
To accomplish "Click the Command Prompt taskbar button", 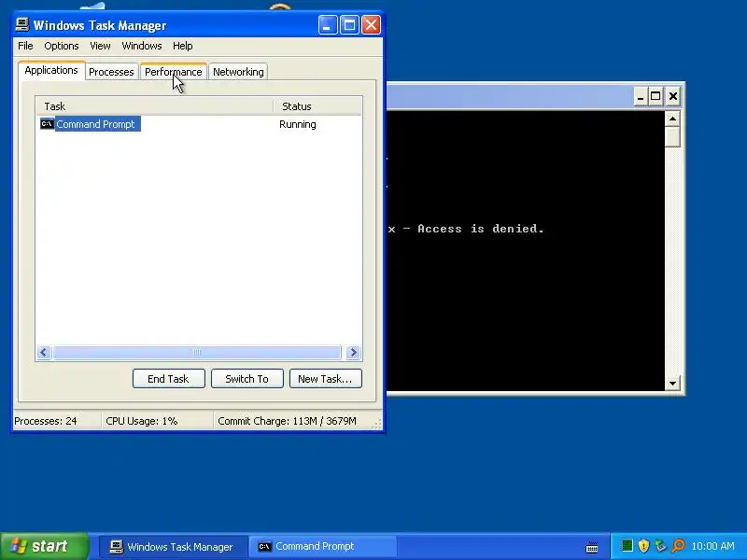I will click(322, 547).
